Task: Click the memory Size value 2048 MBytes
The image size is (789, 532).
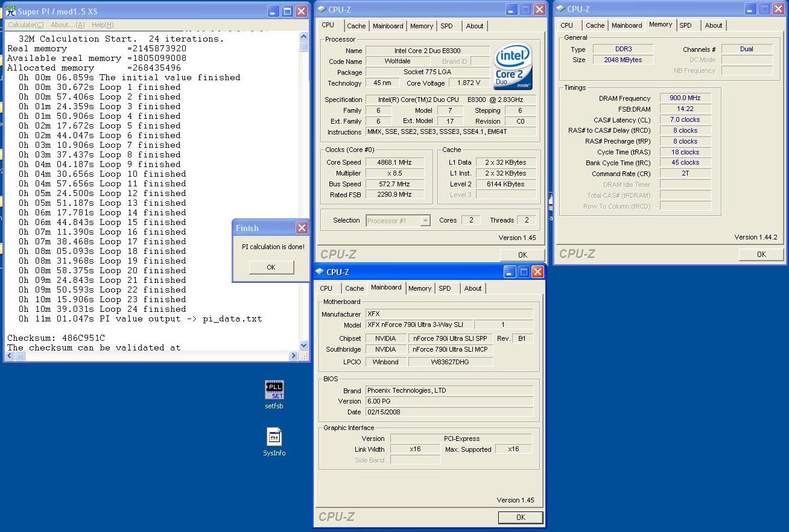Action: (x=623, y=60)
